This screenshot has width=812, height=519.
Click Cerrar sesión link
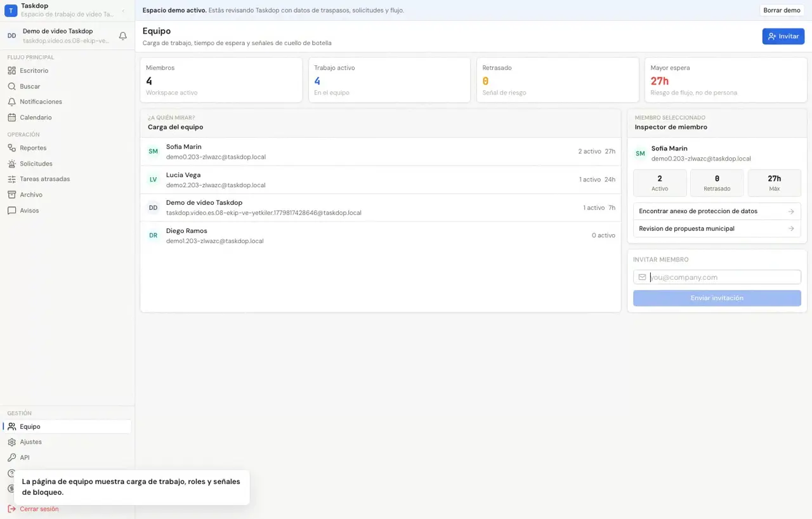(x=39, y=509)
